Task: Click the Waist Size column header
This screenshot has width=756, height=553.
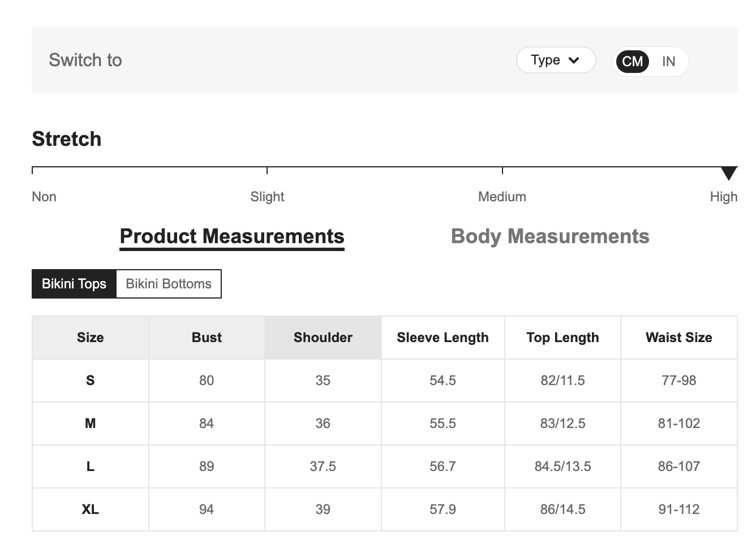Action: 678,338
